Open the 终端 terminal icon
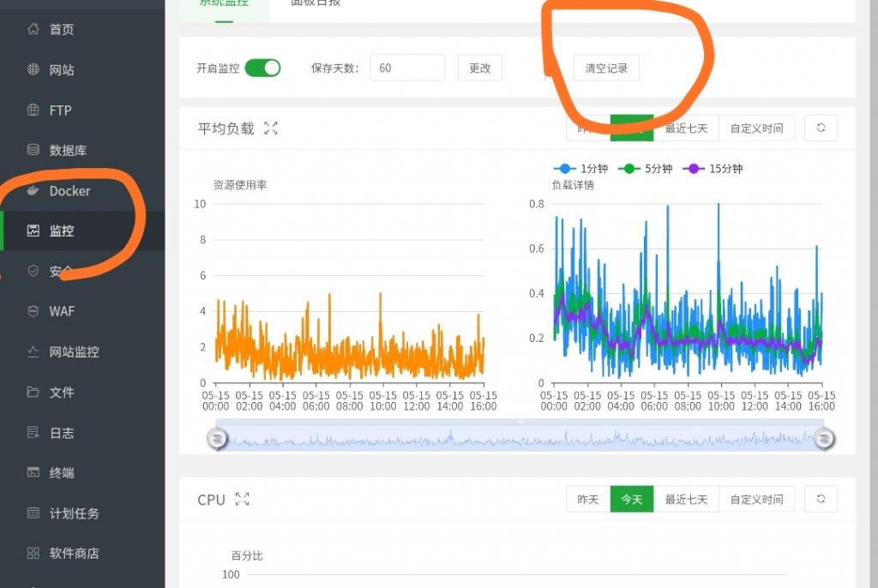The width and height of the screenshot is (878, 588). 33,472
